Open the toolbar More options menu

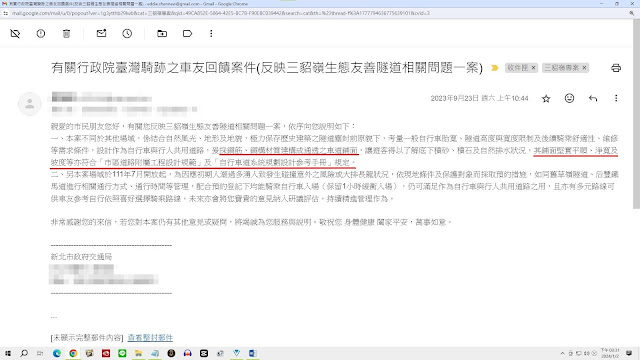click(211, 33)
